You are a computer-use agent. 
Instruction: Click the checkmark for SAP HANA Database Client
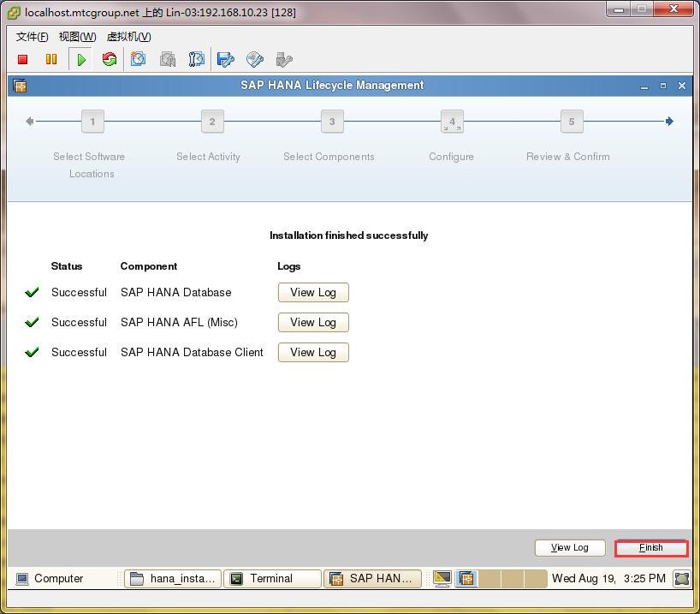click(x=32, y=352)
